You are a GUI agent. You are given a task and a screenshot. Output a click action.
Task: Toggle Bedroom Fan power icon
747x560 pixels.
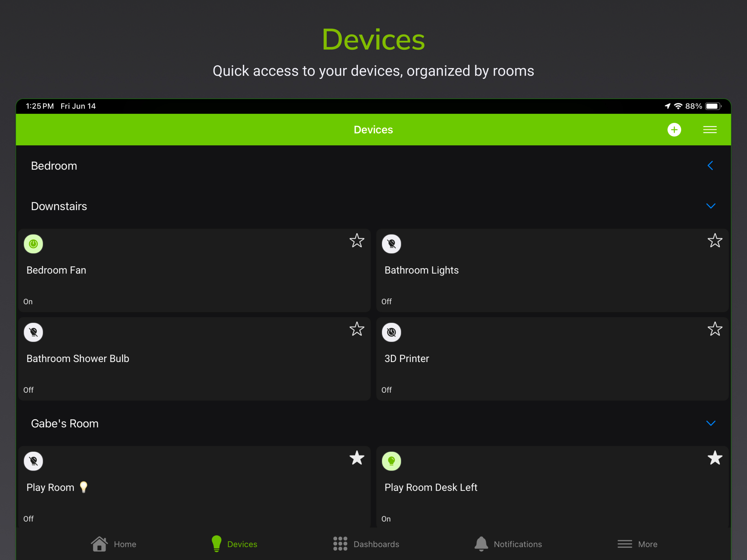tap(33, 244)
